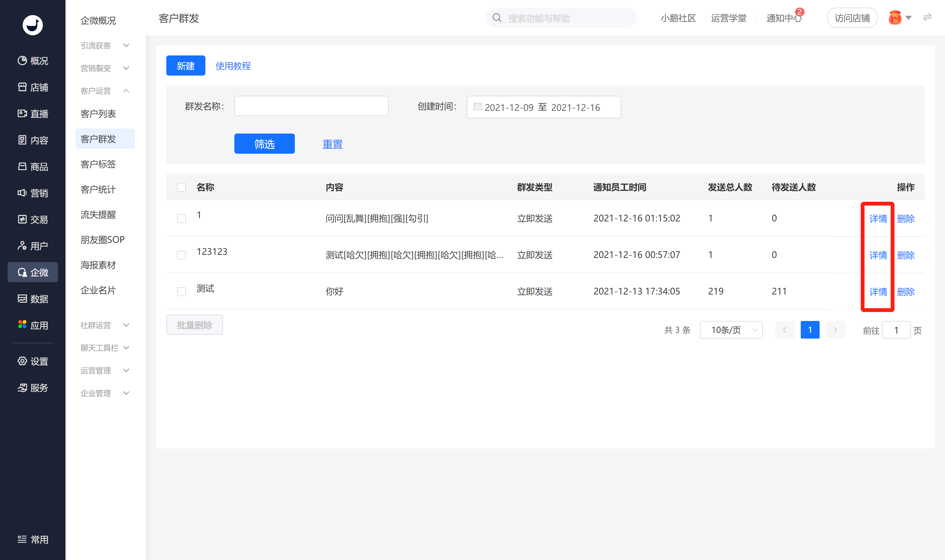Click the calendar icon in date field
The height and width of the screenshot is (560, 945).
478,107
